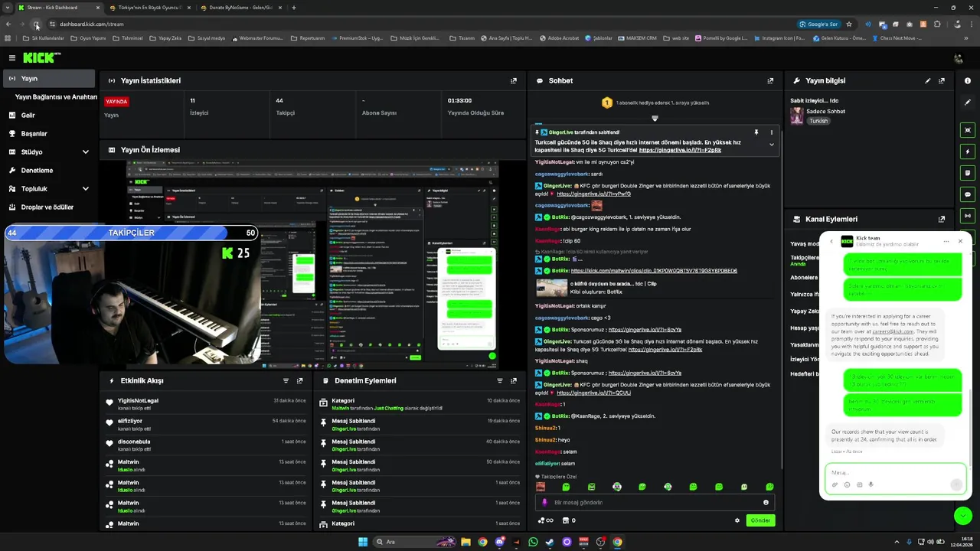Select Yayın in the left sidebar
The image size is (980, 551).
click(49, 78)
